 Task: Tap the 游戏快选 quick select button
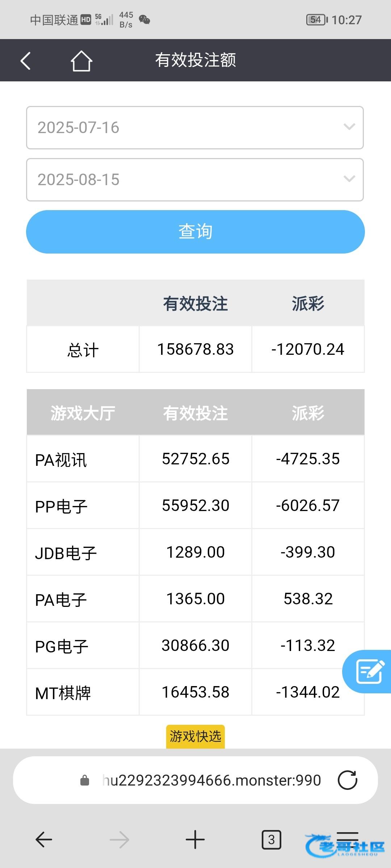[195, 736]
